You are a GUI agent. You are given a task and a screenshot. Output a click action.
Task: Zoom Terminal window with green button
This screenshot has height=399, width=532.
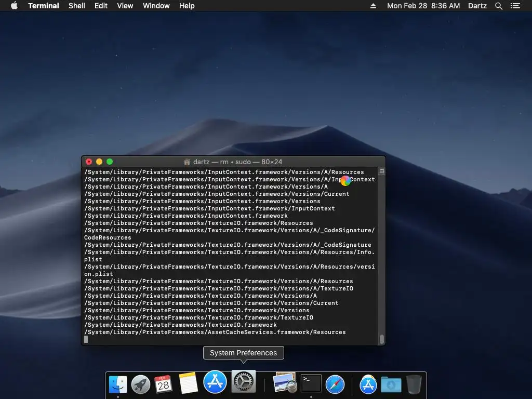click(x=110, y=162)
